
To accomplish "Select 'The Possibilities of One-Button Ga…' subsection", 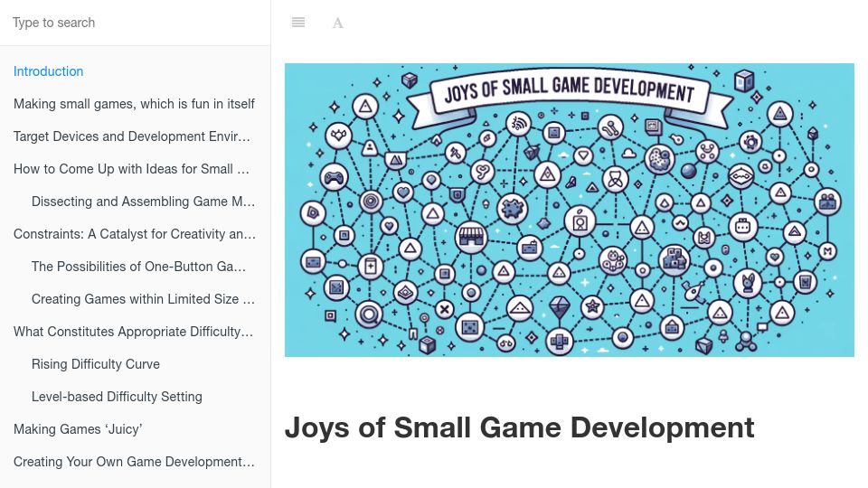I will 138,267.
